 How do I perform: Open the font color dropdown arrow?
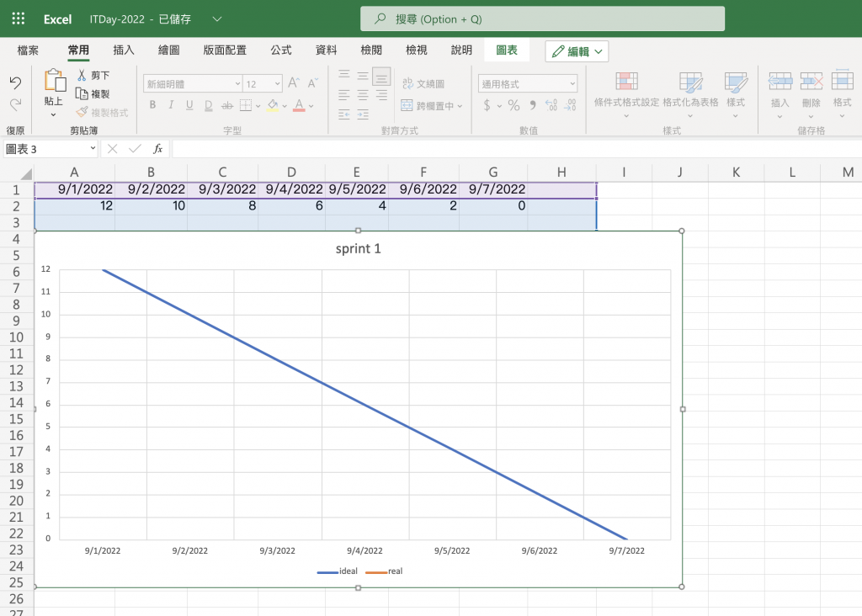tap(311, 106)
